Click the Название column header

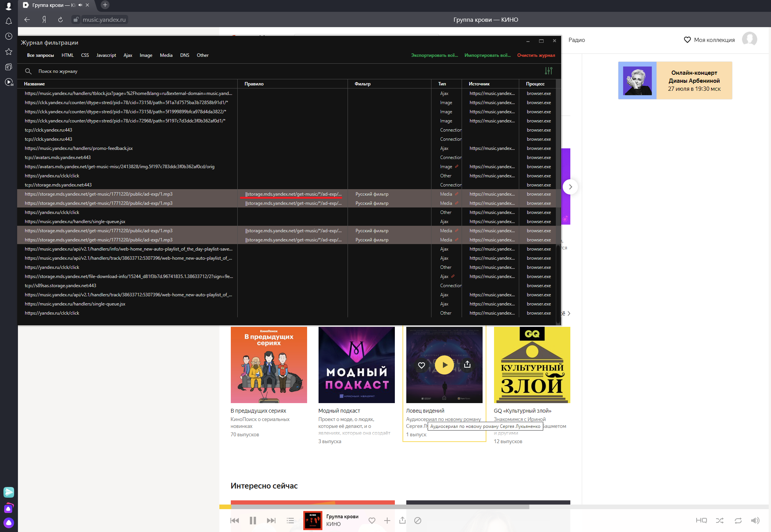34,84
